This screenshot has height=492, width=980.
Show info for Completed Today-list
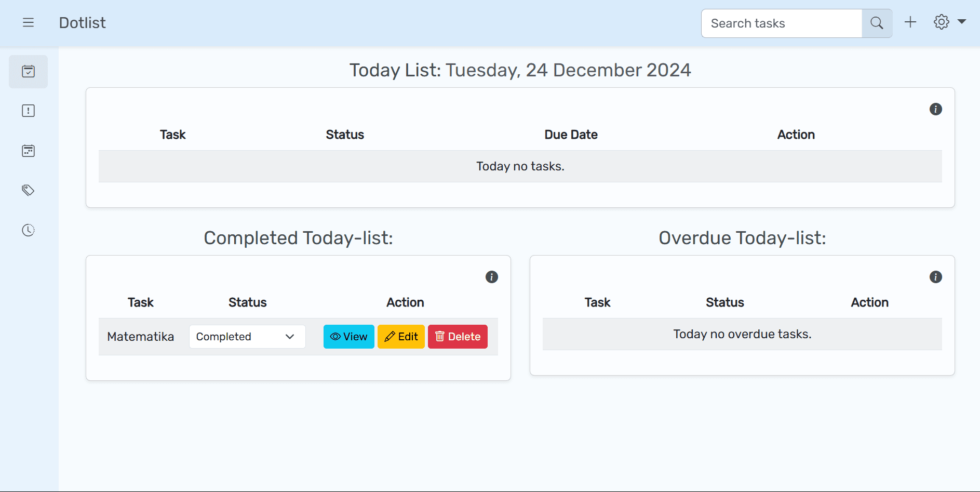[491, 277]
